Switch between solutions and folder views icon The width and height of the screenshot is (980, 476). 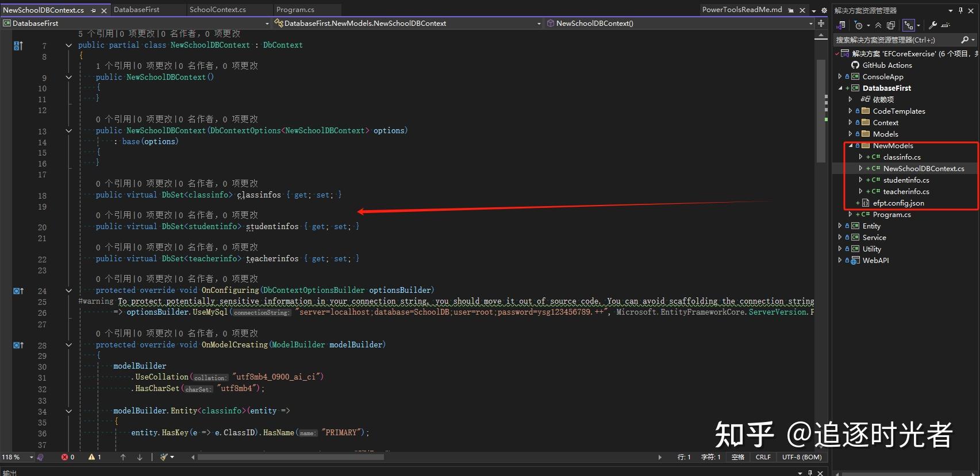[x=841, y=25]
